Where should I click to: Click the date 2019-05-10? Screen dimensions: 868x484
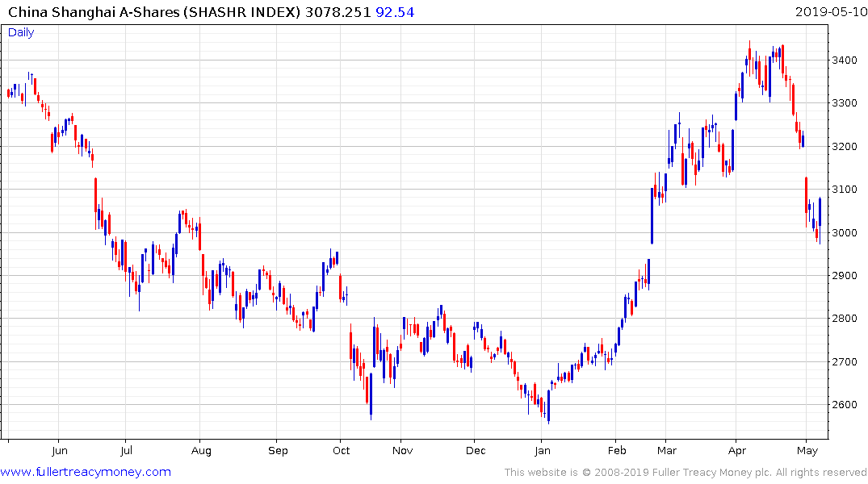pyautogui.click(x=832, y=11)
